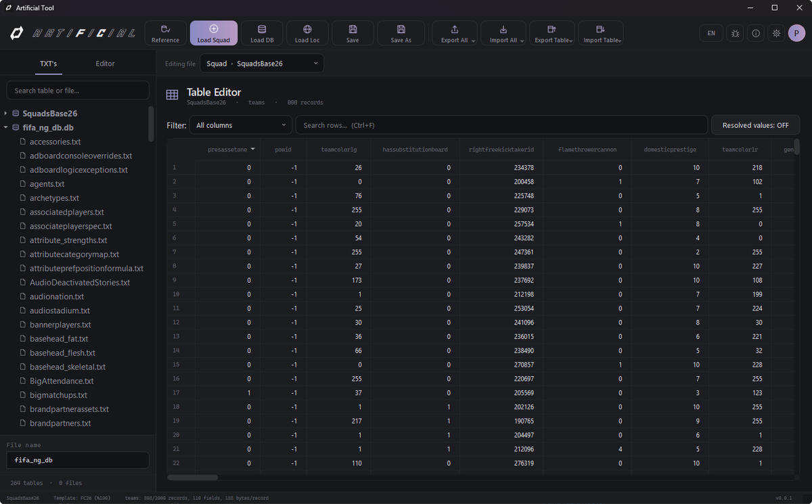
Task: Open the bug report icon
Action: [x=735, y=33]
